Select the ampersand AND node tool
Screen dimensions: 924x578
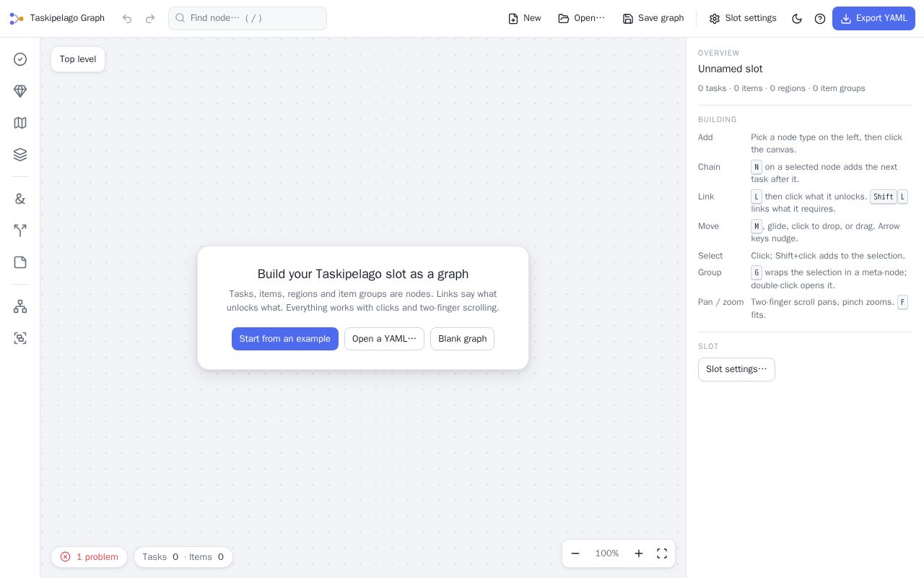point(20,199)
